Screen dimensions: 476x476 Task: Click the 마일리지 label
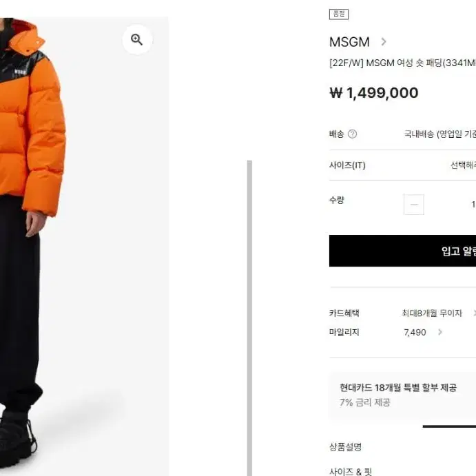coord(344,332)
